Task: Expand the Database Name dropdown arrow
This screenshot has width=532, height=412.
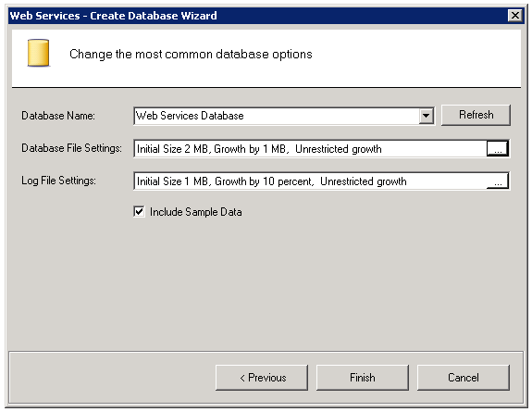Action: pos(427,116)
